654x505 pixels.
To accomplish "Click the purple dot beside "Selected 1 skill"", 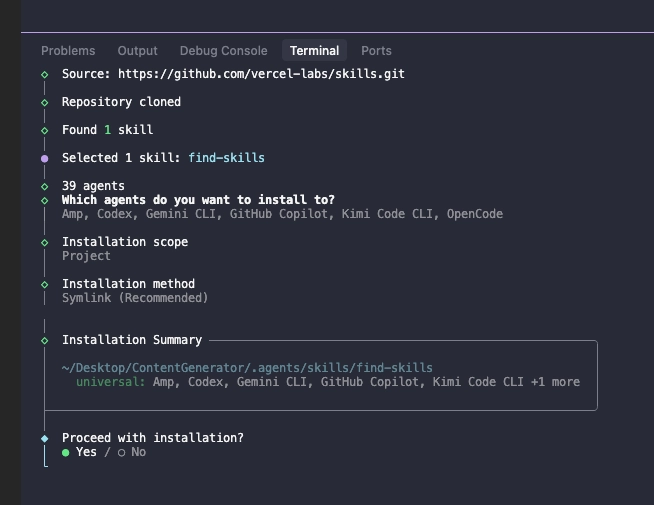I will 45,158.
